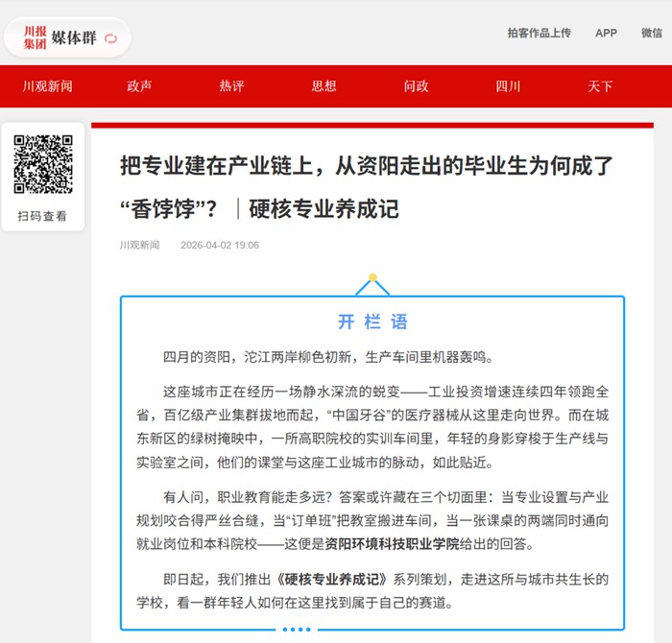Open the 四川 nav section
The width and height of the screenshot is (672, 643).
[508, 86]
